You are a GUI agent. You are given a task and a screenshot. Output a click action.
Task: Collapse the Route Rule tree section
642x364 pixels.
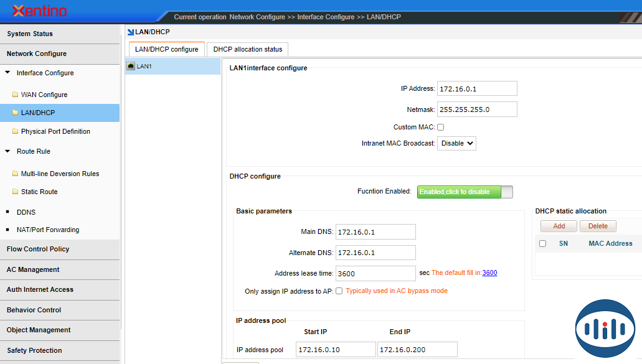(7, 151)
